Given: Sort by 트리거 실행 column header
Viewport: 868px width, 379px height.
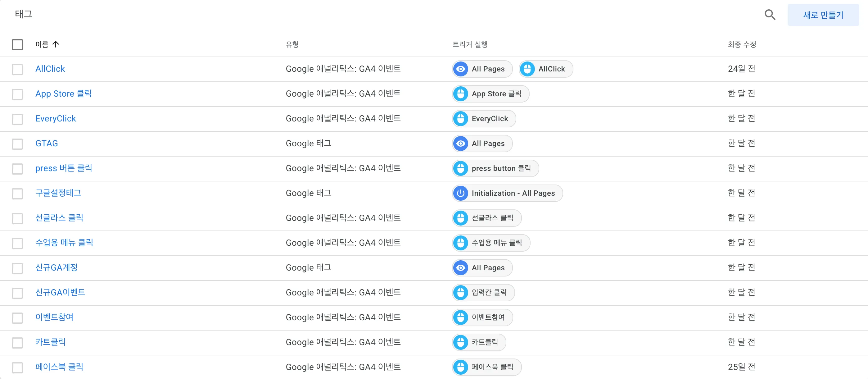Looking at the screenshot, I should (x=470, y=44).
